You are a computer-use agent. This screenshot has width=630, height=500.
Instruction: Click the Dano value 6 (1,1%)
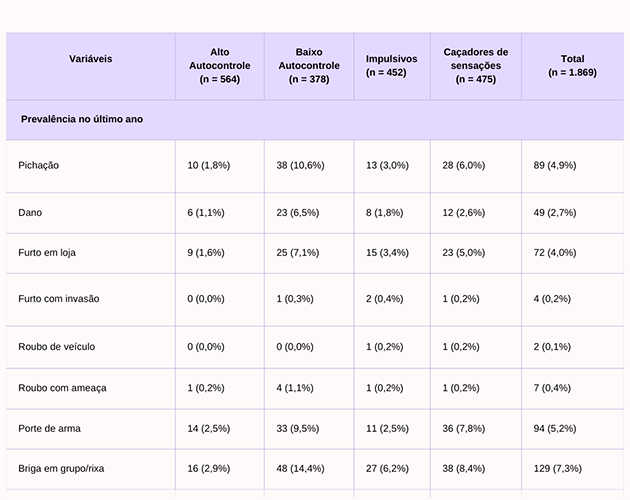pyautogui.click(x=208, y=213)
